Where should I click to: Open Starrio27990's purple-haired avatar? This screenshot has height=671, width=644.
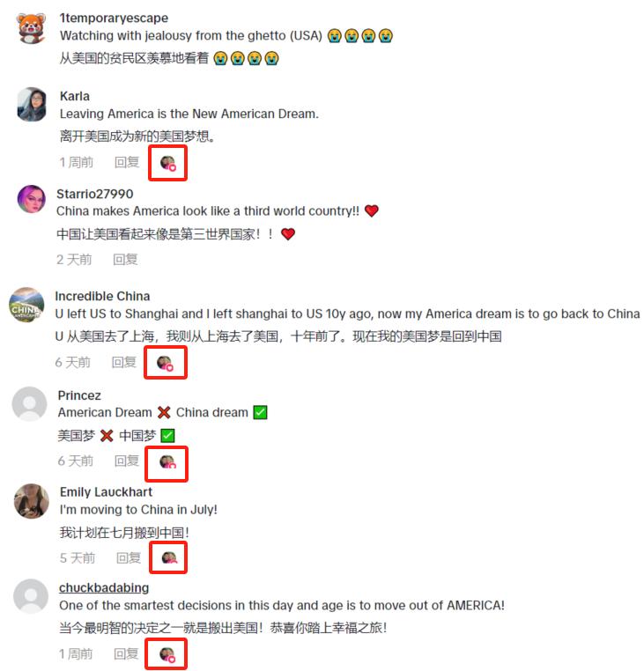[31, 199]
